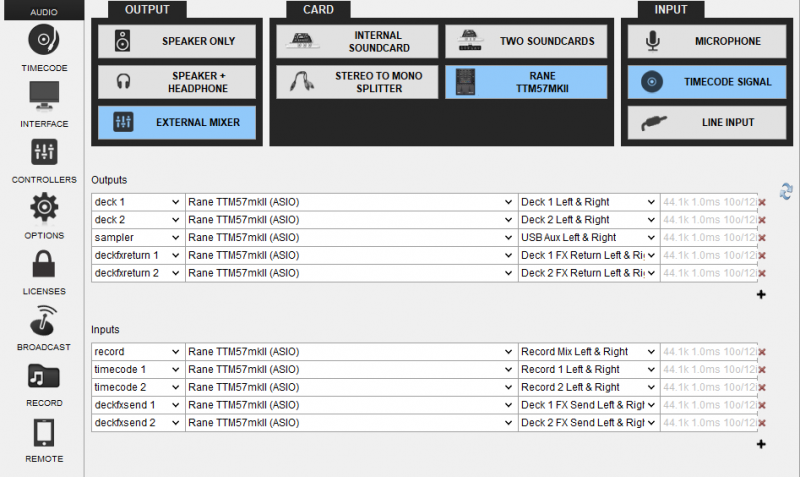Viewport: 800px width, 477px height.
Task: Add a new input row
Action: [761, 444]
